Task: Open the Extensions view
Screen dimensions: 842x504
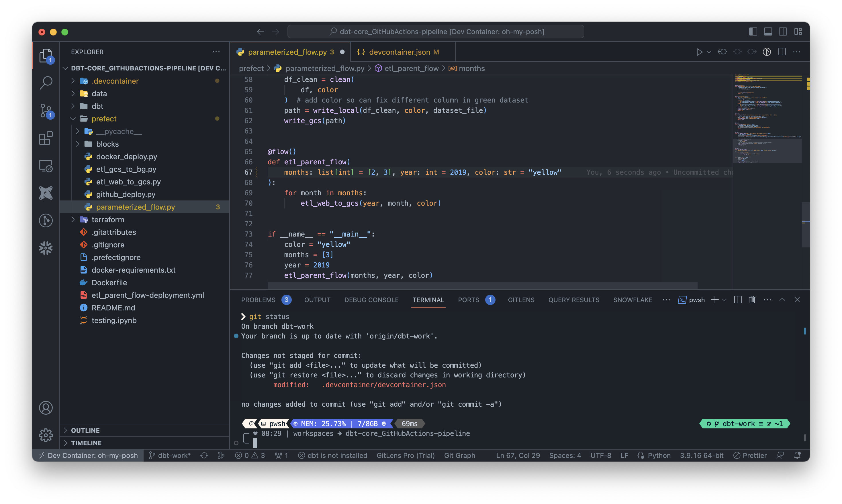Action: [46, 138]
